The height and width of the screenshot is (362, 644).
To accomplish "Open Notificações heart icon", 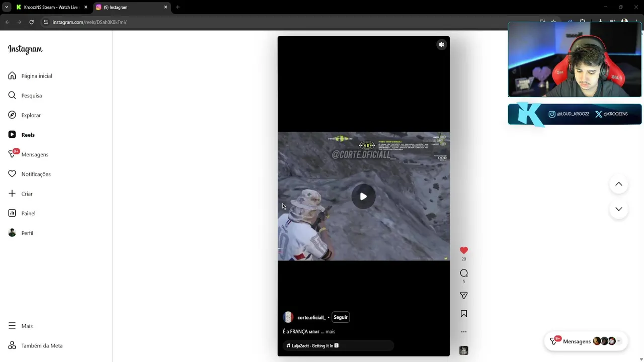I will click(x=12, y=174).
